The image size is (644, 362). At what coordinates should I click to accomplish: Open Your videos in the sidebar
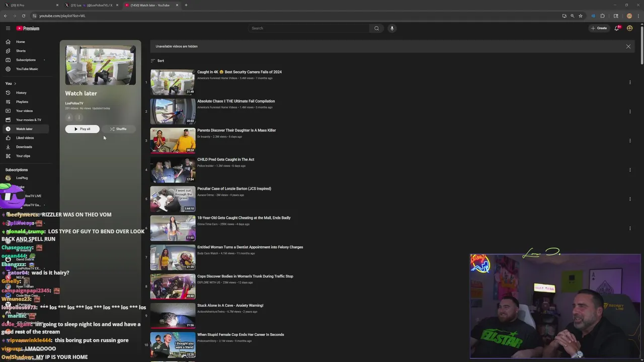coord(24,111)
